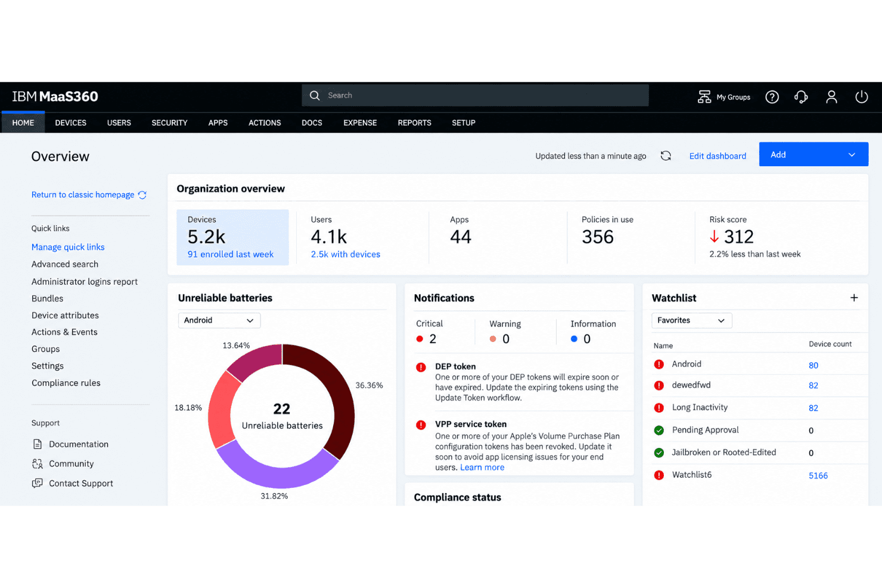
Task: Open the My Groups icon
Action: (x=704, y=97)
